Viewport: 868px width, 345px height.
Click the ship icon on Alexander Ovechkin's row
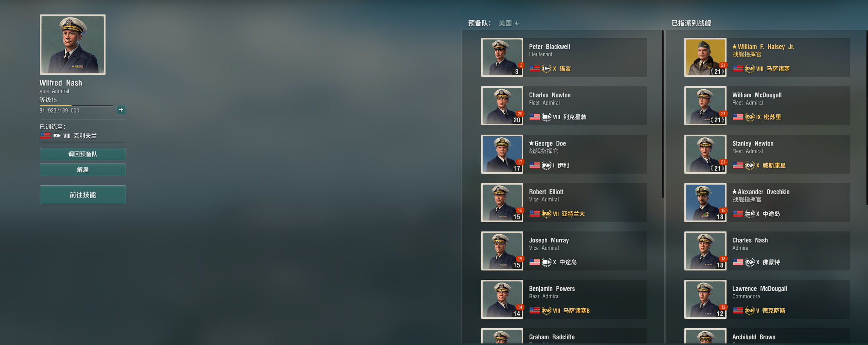click(x=750, y=214)
